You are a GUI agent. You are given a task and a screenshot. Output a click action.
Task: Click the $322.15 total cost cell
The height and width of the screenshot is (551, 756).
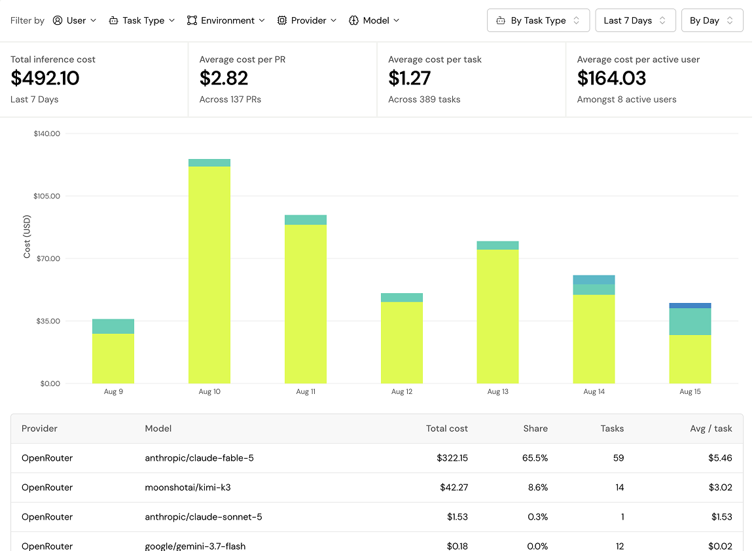pos(452,458)
